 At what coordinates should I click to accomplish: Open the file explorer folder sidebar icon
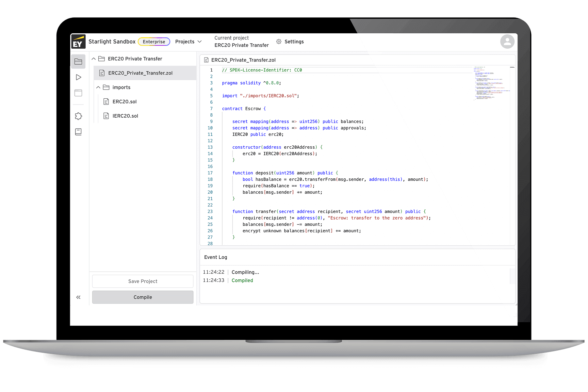(x=78, y=61)
